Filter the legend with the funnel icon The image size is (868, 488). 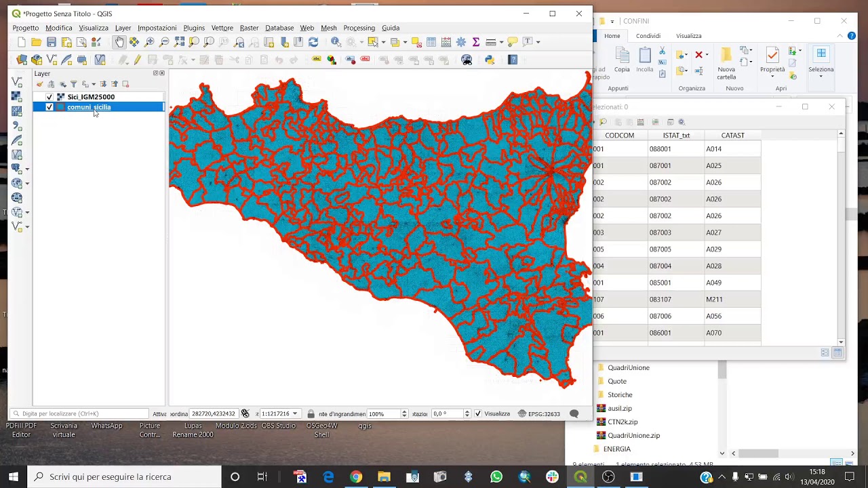pos(73,84)
